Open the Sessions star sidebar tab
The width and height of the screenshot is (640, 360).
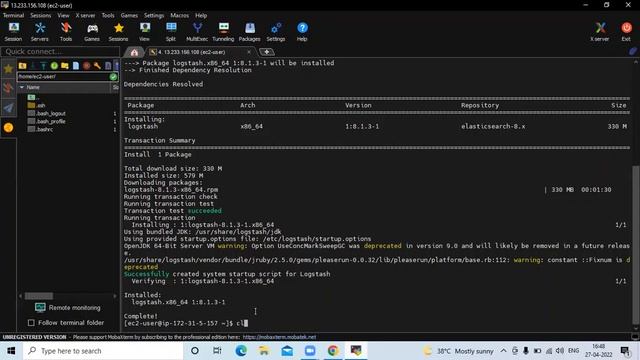(8, 69)
